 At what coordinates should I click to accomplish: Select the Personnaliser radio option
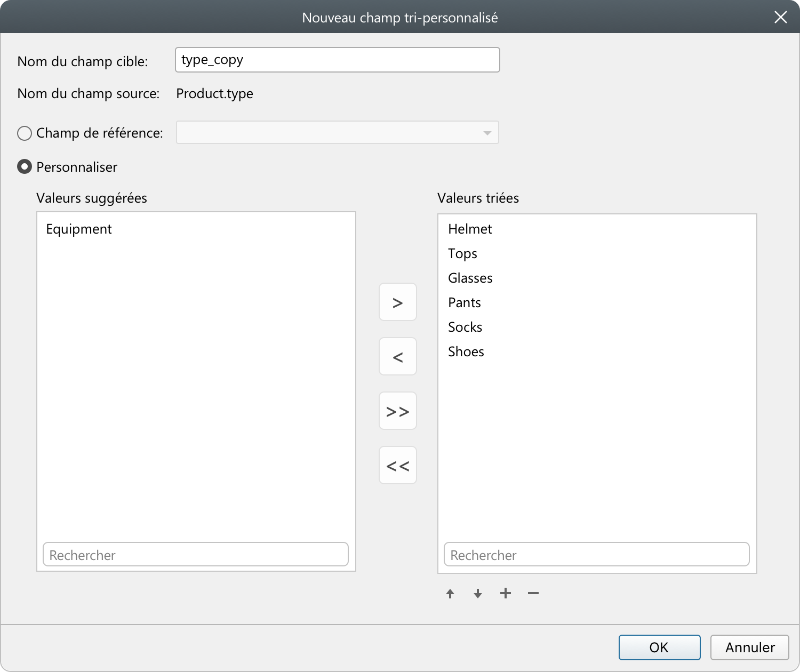[x=25, y=167]
